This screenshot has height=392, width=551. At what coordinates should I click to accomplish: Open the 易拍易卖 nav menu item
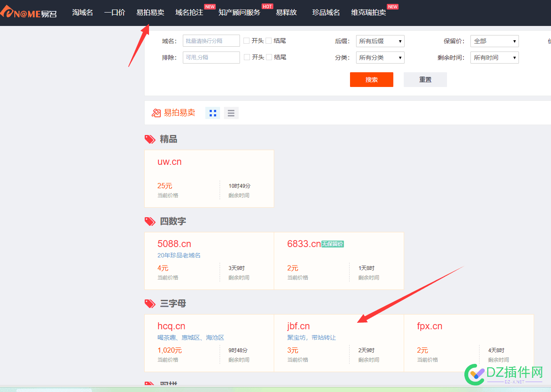click(150, 13)
